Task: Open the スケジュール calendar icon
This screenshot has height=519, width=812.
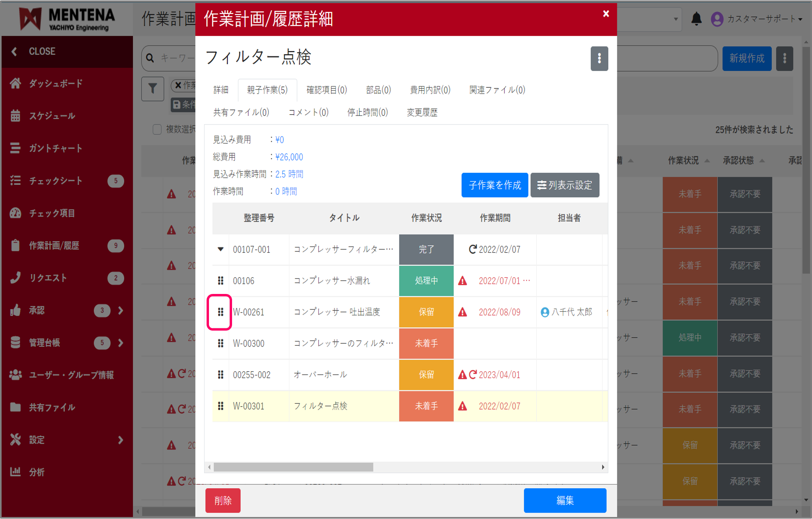Action: [x=16, y=116]
